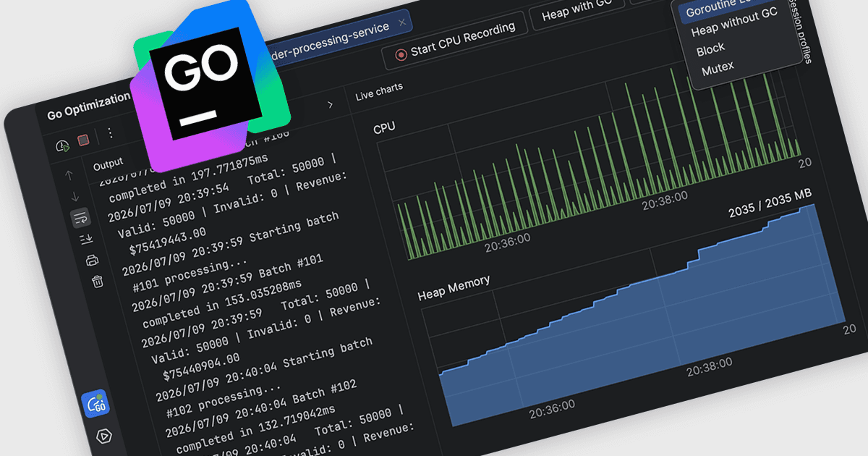Expand the chevron next to Live charts
The height and width of the screenshot is (456, 868).
[x=331, y=104]
